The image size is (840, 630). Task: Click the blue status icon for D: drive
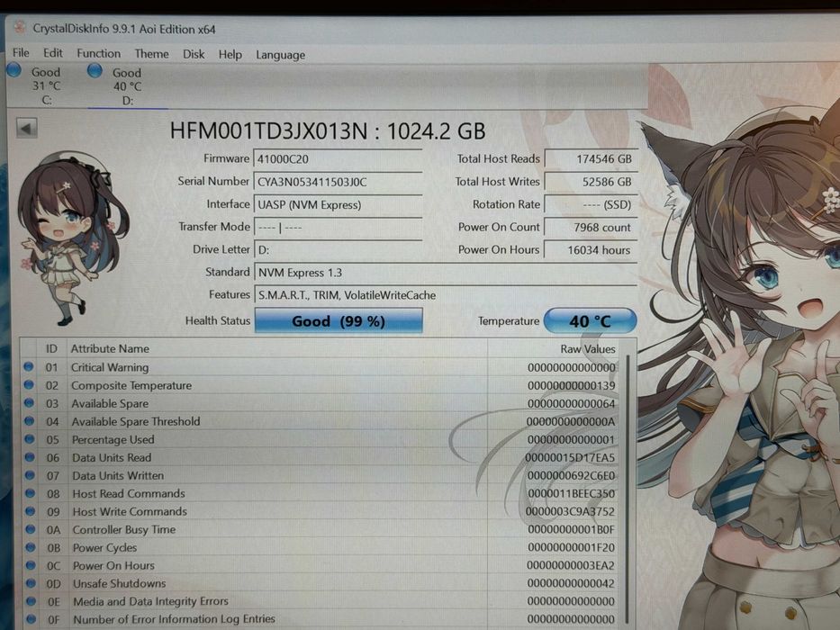click(95, 71)
